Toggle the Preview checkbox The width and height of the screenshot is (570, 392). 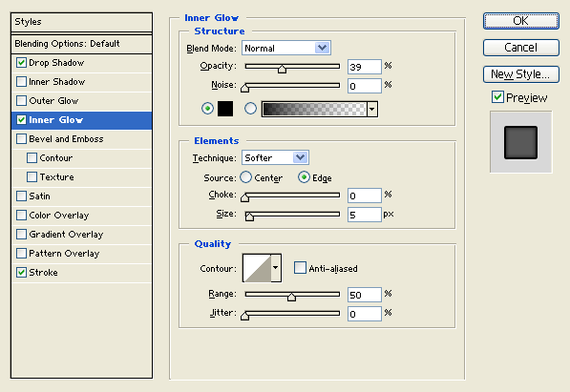coord(497,97)
